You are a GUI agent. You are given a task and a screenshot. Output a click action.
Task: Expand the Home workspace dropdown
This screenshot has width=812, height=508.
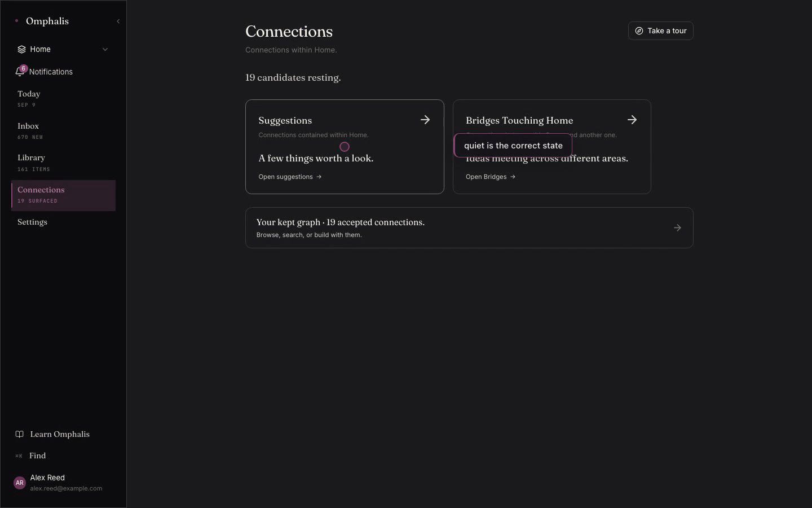(x=105, y=49)
